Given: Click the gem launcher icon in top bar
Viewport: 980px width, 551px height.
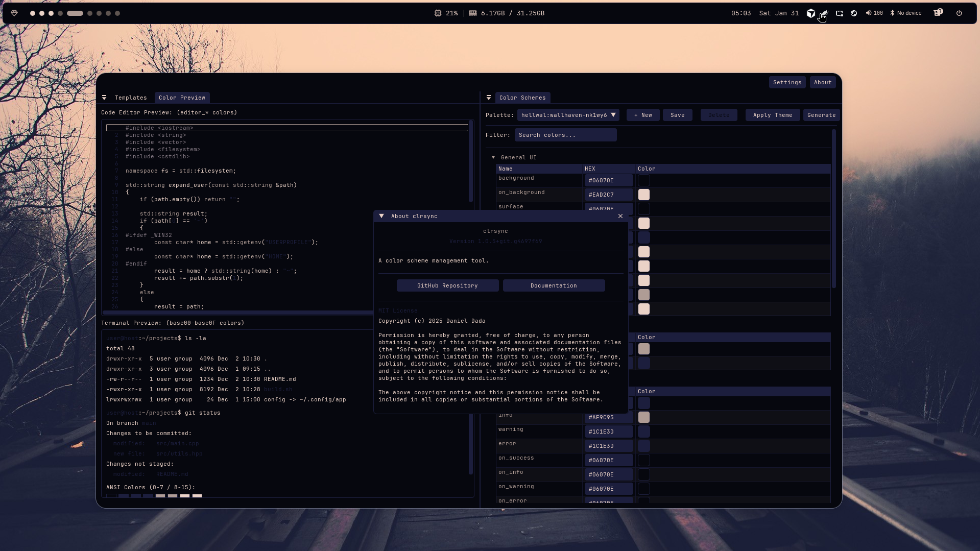Looking at the screenshot, I should [x=14, y=13].
